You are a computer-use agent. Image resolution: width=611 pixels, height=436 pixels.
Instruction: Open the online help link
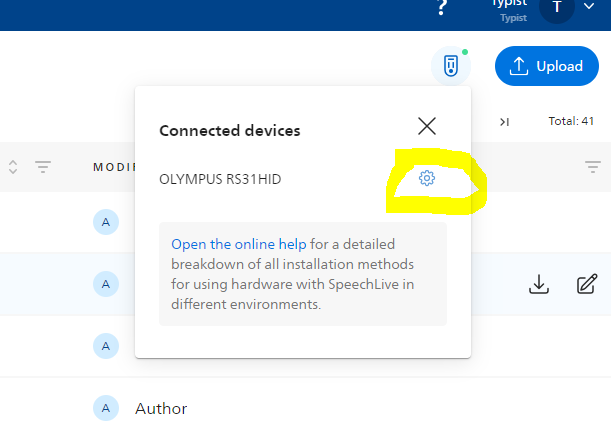point(238,244)
